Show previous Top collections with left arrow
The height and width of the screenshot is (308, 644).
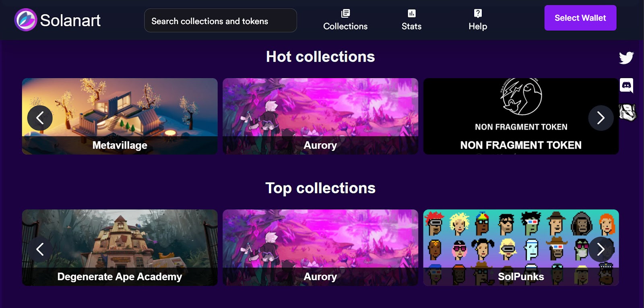(40, 249)
